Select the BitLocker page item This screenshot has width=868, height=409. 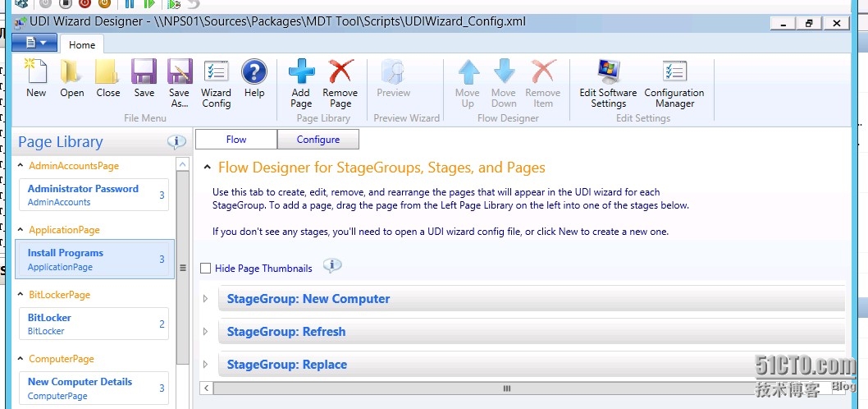tap(94, 324)
